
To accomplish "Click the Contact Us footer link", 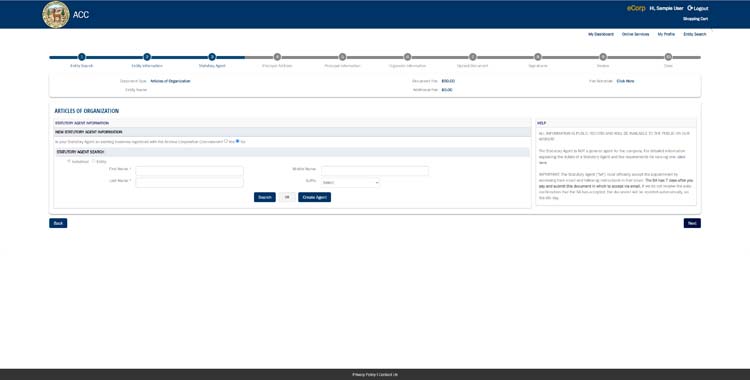I will 388,375.
